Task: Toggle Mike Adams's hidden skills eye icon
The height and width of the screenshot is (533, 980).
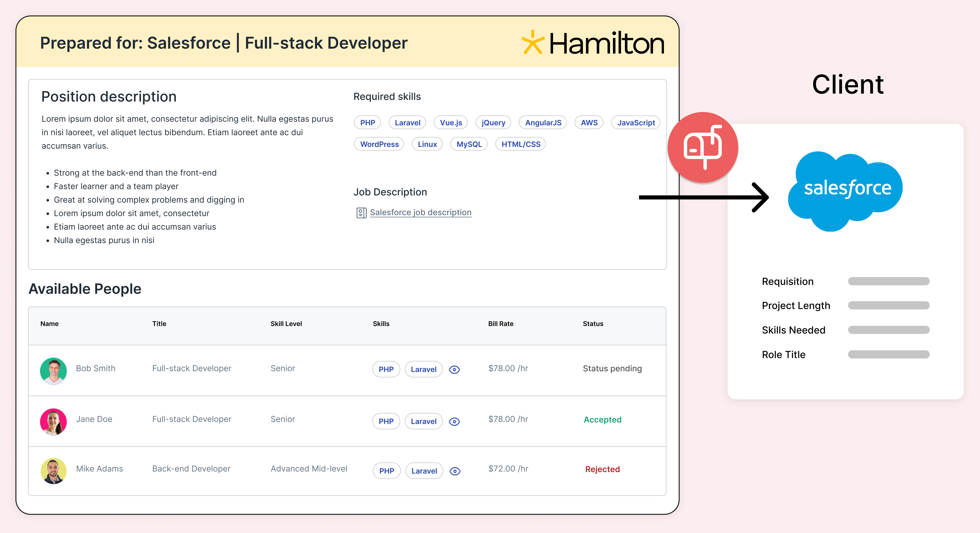Action: coord(455,471)
